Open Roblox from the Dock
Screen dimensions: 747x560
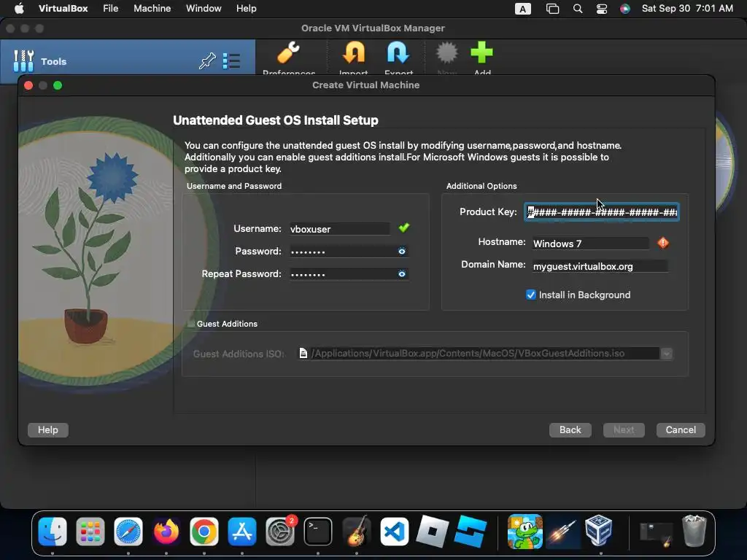coord(432,531)
